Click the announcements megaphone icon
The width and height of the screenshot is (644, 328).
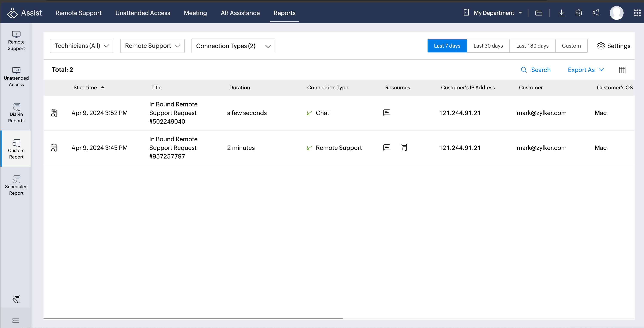596,13
